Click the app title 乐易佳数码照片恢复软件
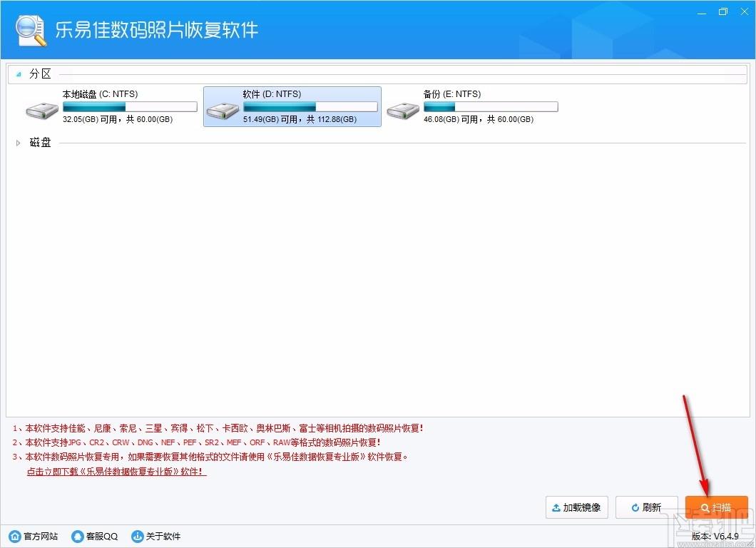This screenshot has height=548, width=756. pyautogui.click(x=157, y=30)
